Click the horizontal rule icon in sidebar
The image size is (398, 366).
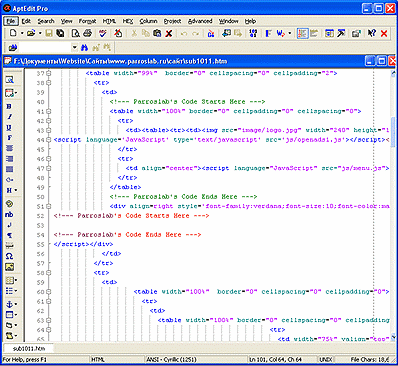coord(9,246)
